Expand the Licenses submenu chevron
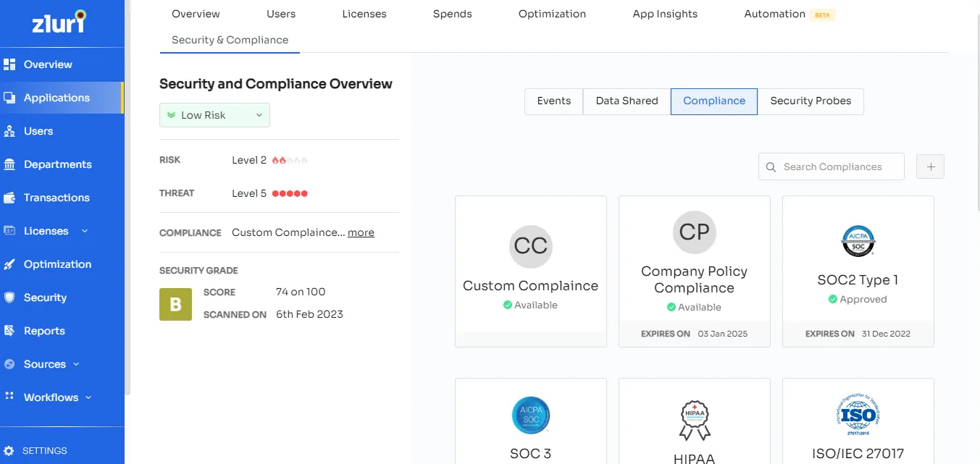Screen dimensions: 980x464 tap(85, 231)
